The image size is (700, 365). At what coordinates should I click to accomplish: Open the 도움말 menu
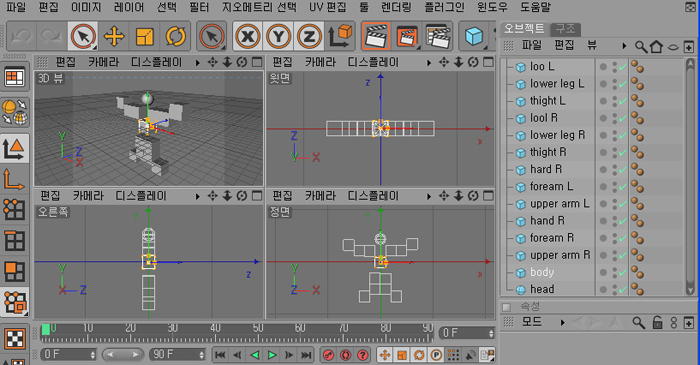coord(535,7)
